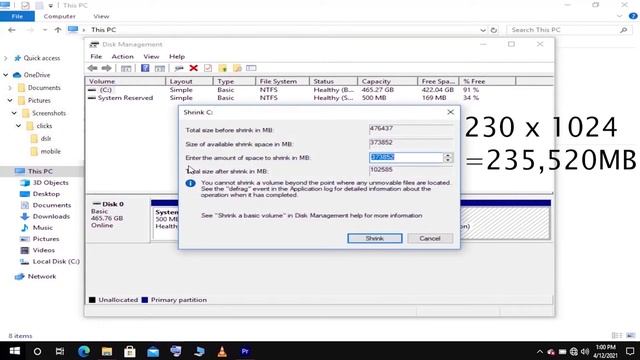This screenshot has height=360, width=640.
Task: Open Microsoft Store from the taskbar
Action: (x=130, y=351)
